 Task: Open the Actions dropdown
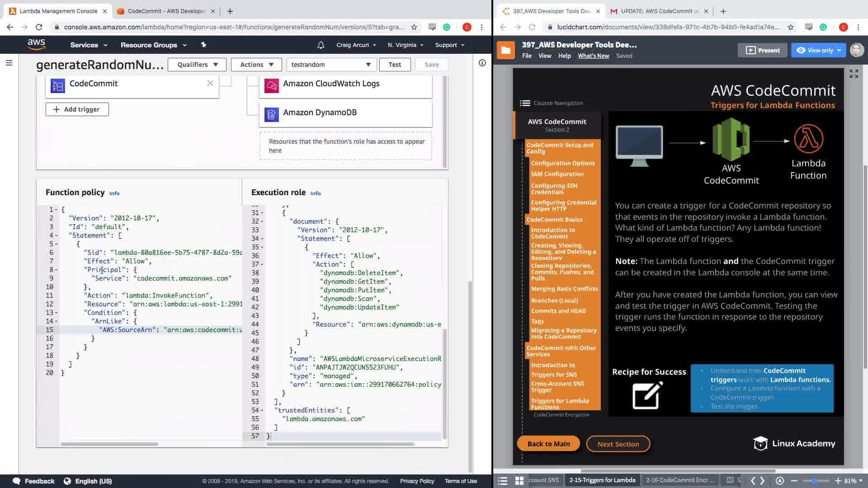tap(256, 65)
